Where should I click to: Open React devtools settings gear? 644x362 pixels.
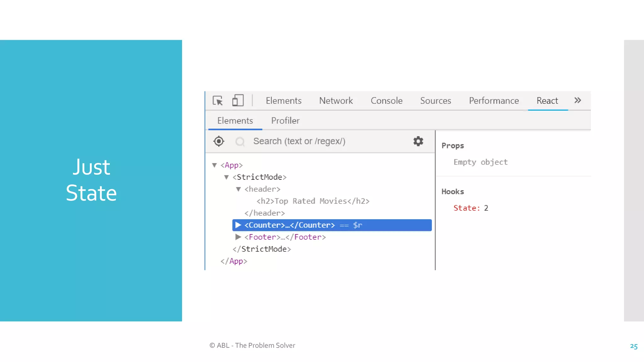click(418, 141)
